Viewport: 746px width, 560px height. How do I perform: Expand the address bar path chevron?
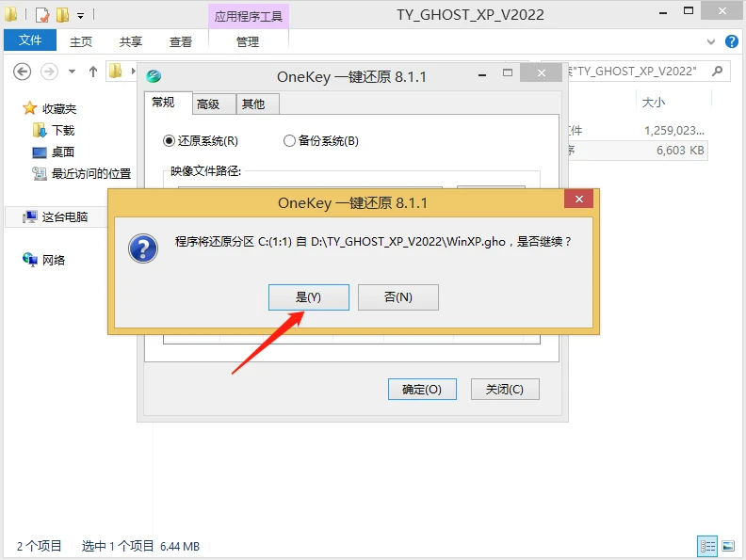click(x=133, y=72)
